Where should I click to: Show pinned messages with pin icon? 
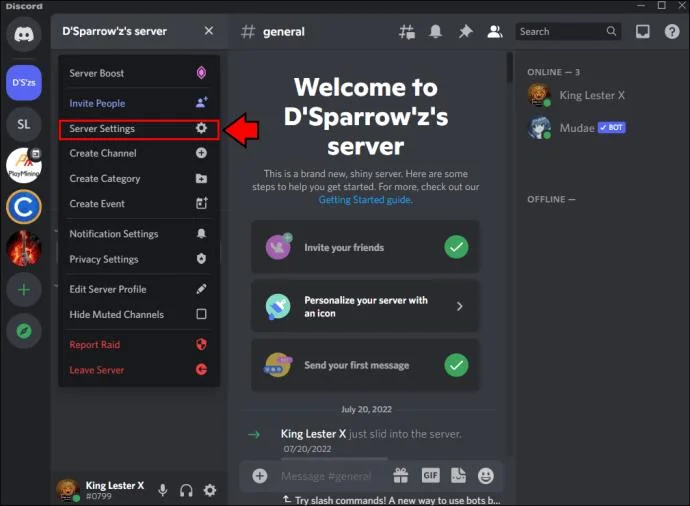point(465,32)
